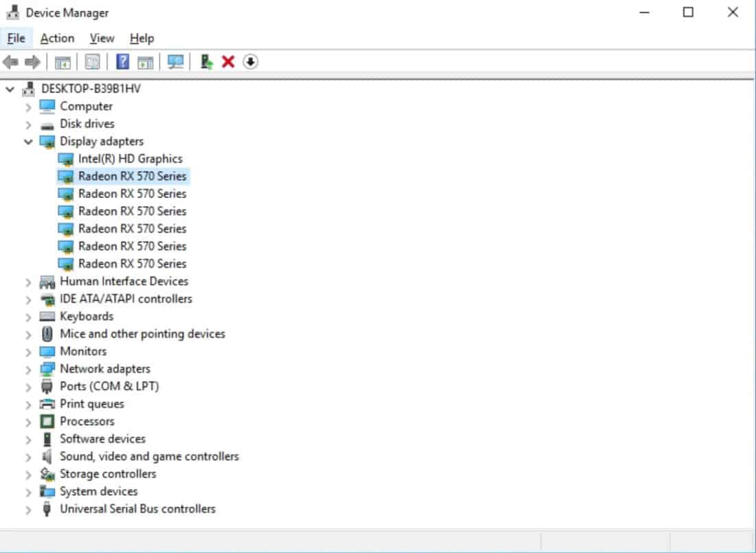Expand the Software devices category
The height and width of the screenshot is (553, 756).
coord(28,440)
